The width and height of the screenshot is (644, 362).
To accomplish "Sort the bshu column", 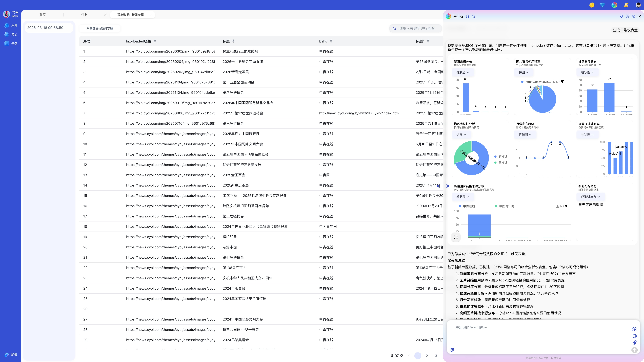I will [331, 41].
